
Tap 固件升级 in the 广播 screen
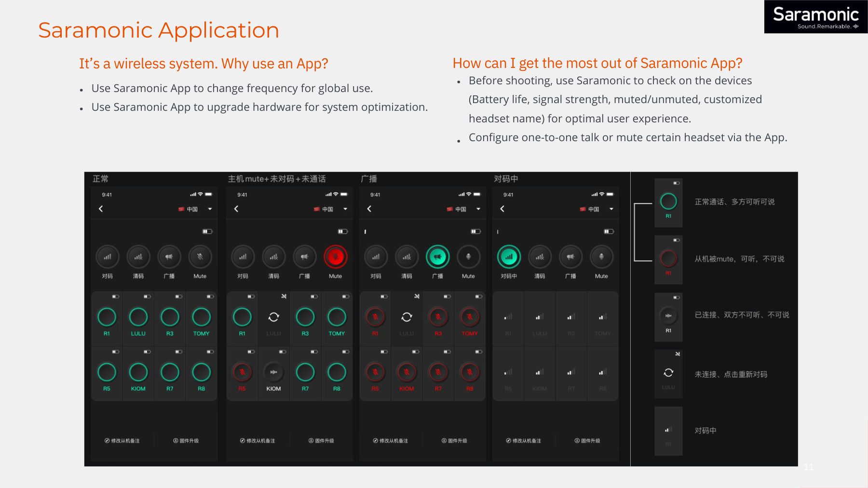455,441
